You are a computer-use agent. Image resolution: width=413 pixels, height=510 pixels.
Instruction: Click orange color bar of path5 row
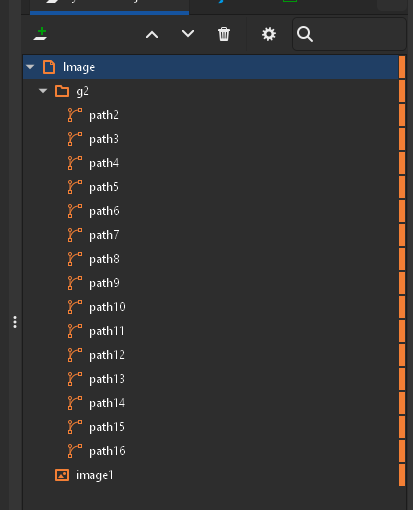click(x=402, y=187)
